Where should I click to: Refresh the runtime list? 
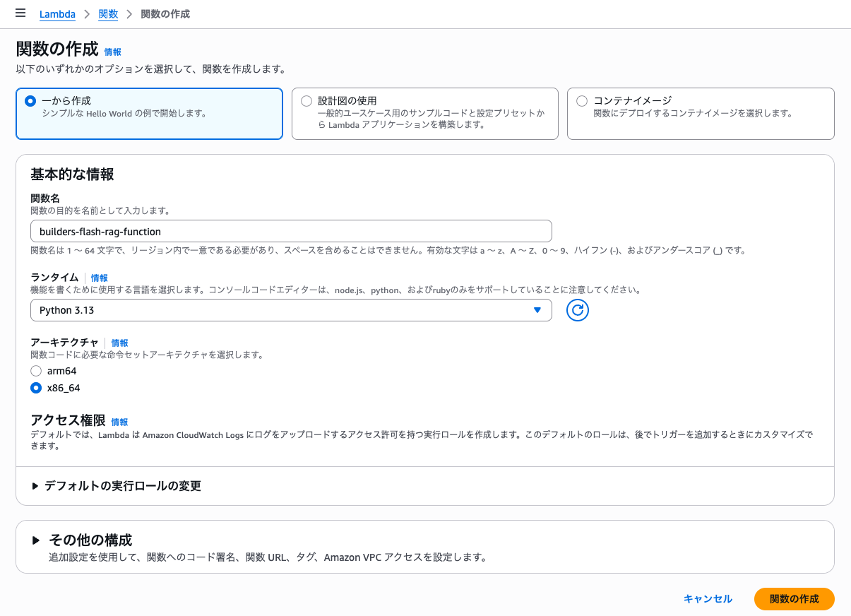[577, 309]
